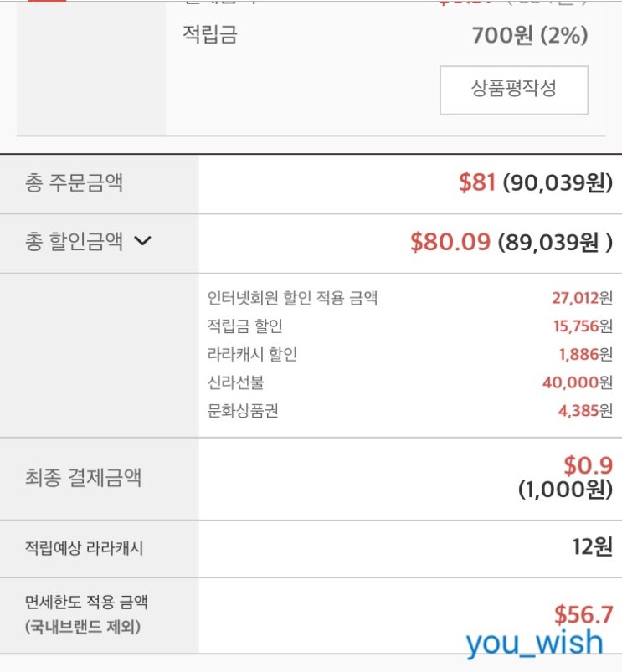Screen dimensions: 622x672
Task: Collapse the 총 할인금액 chevron
Action: pyautogui.click(x=142, y=241)
